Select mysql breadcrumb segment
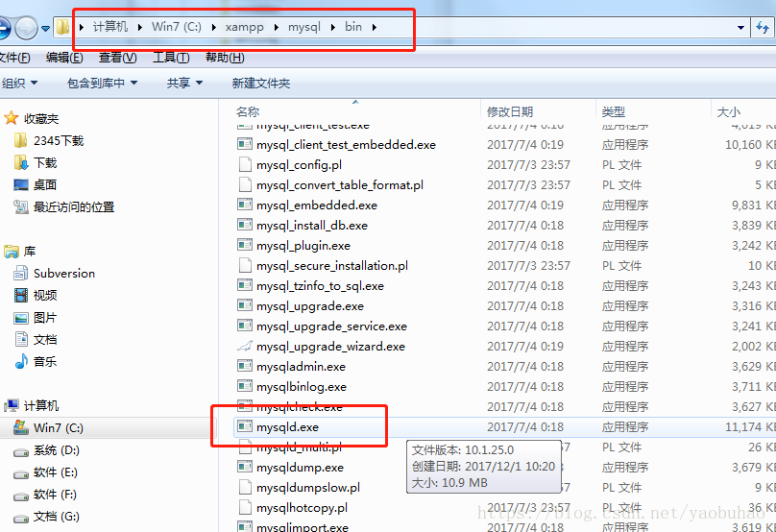Viewport: 776px width, 532px height. [x=304, y=27]
